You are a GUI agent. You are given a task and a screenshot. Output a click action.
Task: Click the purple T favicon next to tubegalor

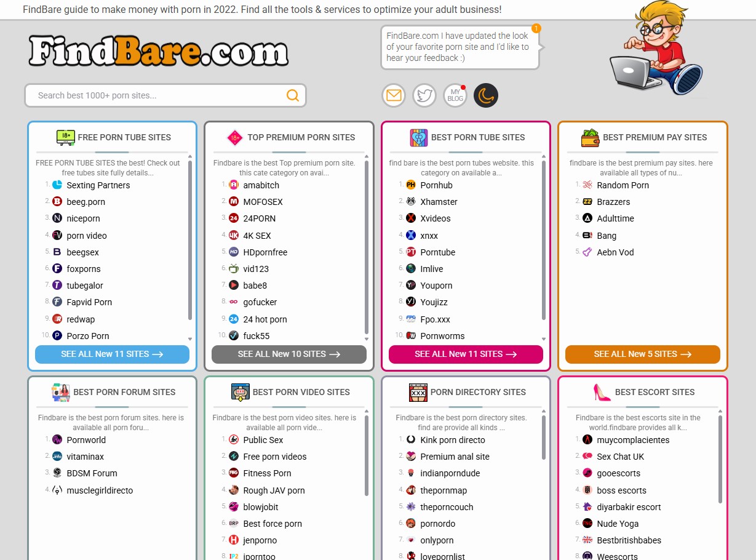tap(57, 286)
